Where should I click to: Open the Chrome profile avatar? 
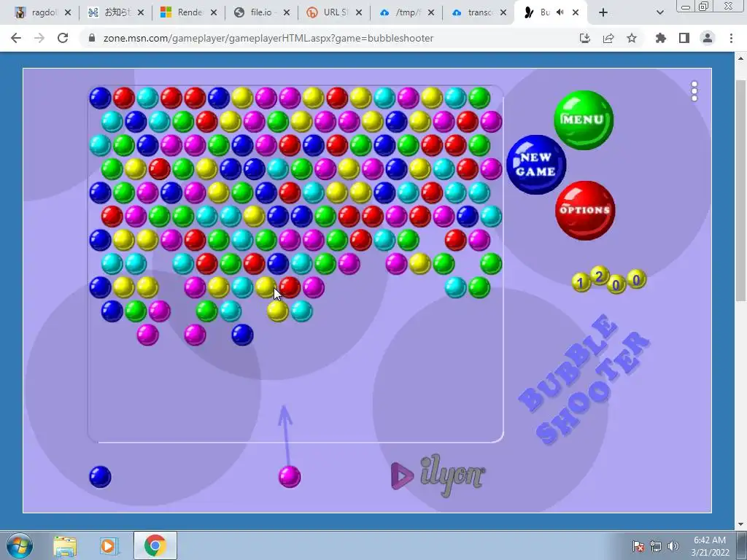tap(708, 38)
